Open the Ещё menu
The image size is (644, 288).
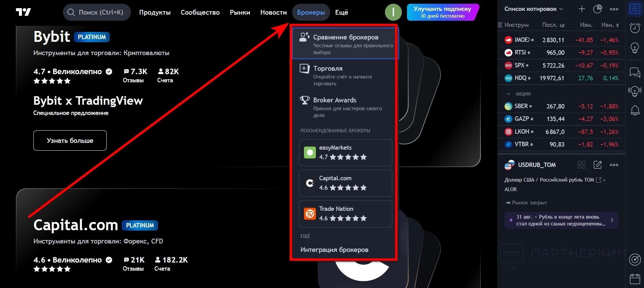341,12
